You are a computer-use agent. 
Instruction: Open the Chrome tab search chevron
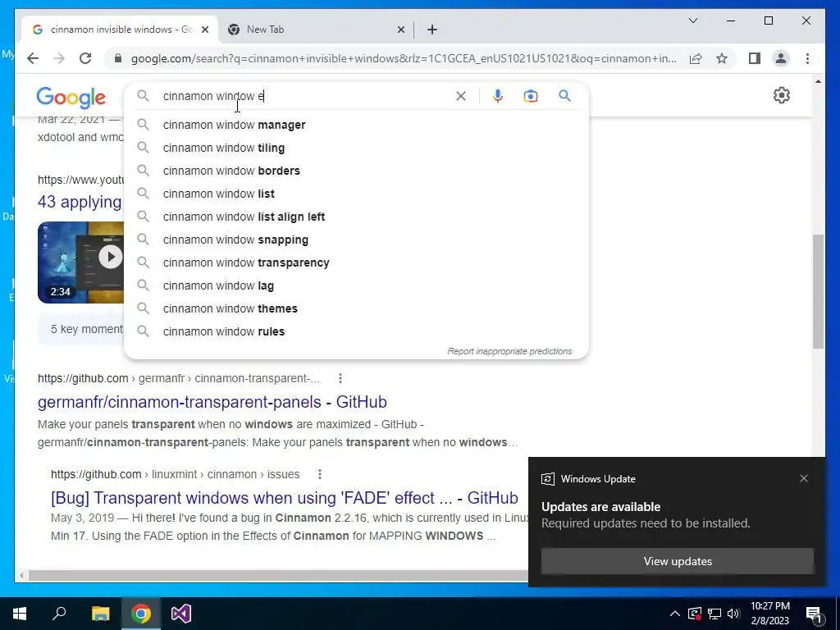tap(692, 21)
